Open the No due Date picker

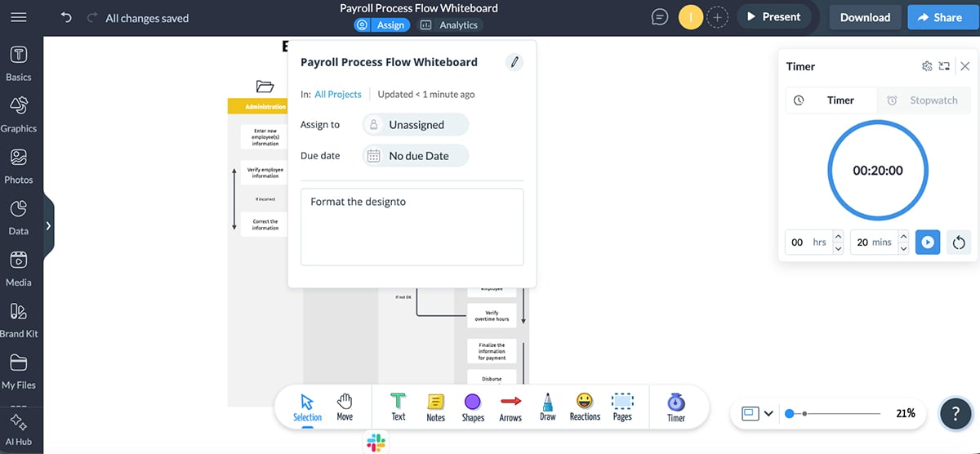point(416,156)
